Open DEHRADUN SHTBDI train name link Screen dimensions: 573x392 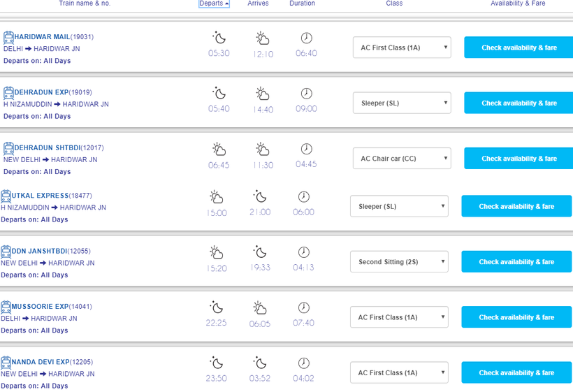click(47, 148)
